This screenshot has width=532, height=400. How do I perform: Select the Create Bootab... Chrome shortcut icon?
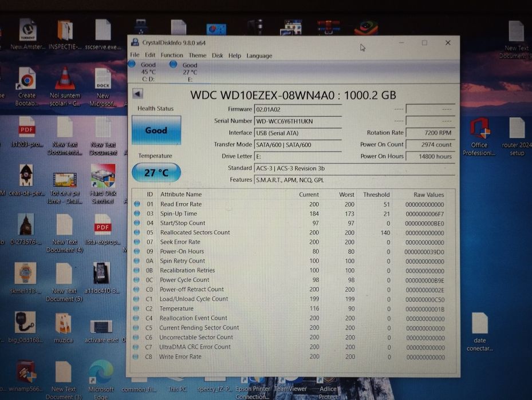click(27, 86)
